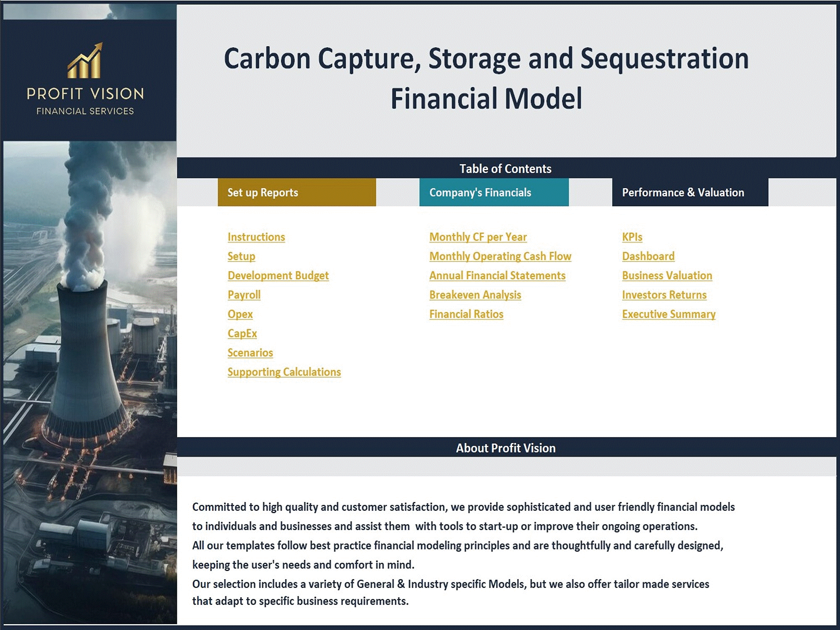Open the Instructions sheet link
This screenshot has height=630, width=840.
[x=257, y=236]
